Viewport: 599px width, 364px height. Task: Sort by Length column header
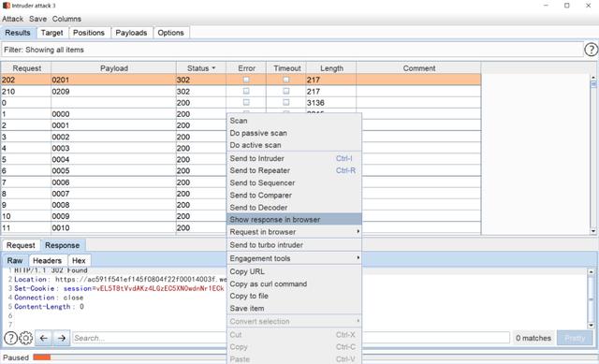point(331,68)
